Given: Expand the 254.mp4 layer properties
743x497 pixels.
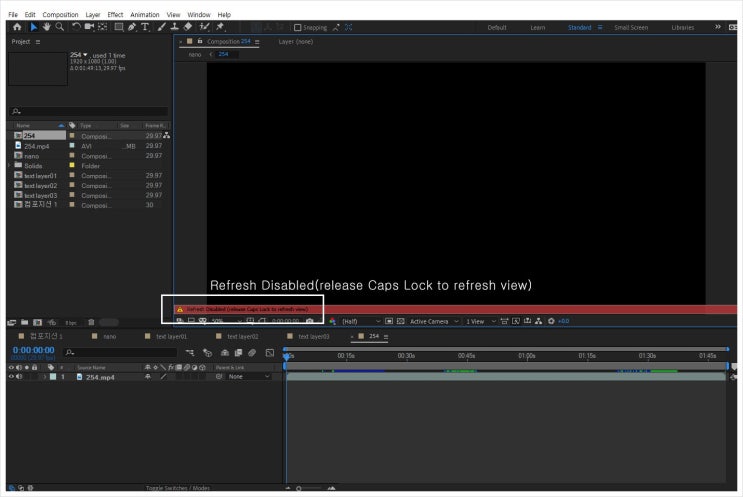Looking at the screenshot, I should [45, 377].
